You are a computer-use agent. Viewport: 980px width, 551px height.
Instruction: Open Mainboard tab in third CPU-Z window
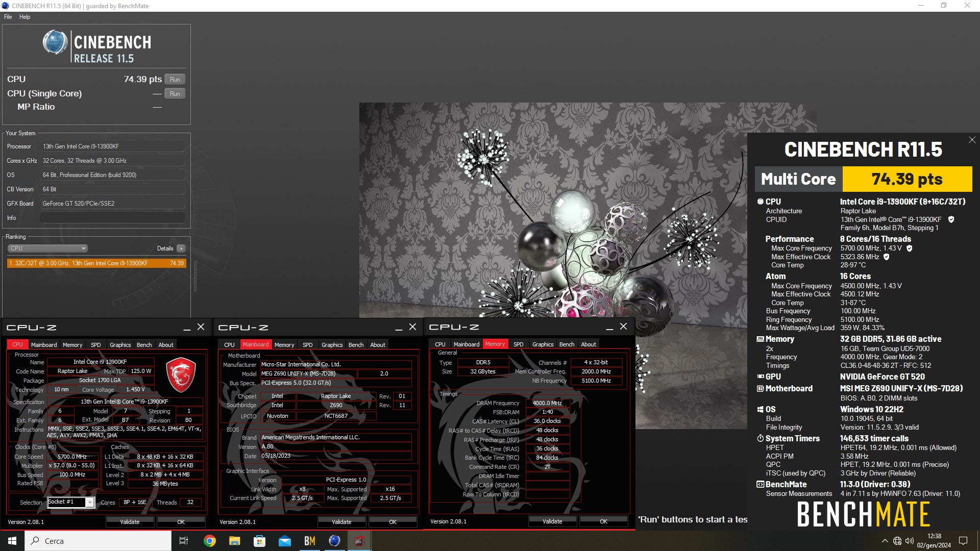coord(467,344)
